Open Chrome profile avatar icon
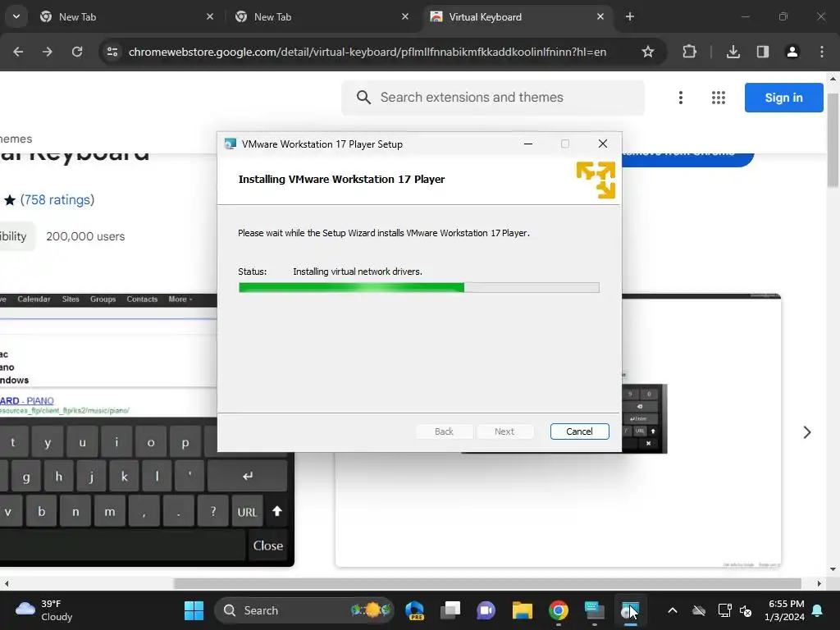 coord(792,52)
